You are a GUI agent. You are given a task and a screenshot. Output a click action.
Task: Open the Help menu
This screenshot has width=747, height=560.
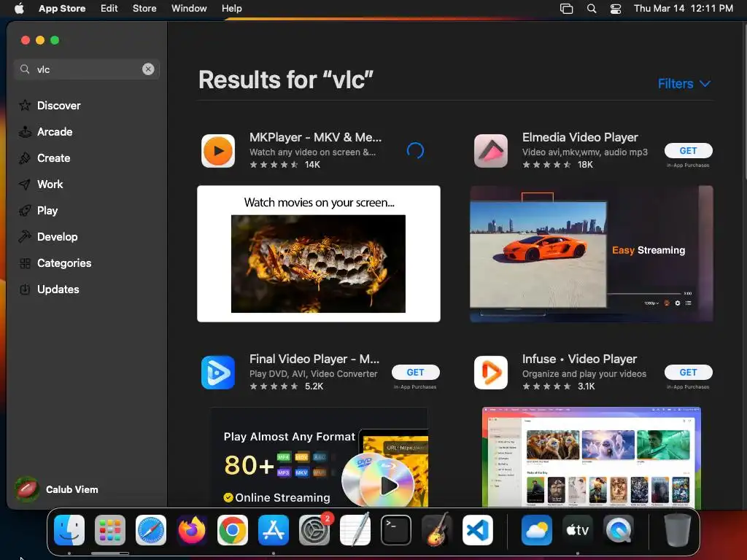231,8
